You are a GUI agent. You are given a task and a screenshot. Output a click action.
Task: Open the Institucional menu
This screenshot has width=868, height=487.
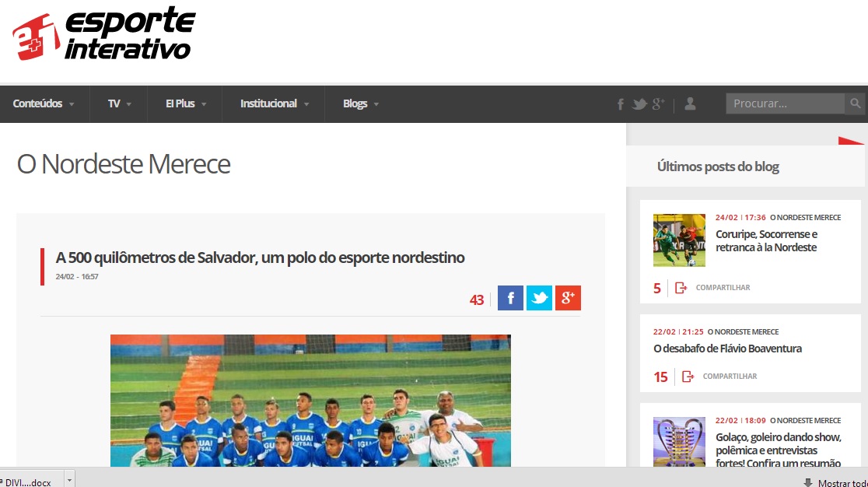point(274,104)
